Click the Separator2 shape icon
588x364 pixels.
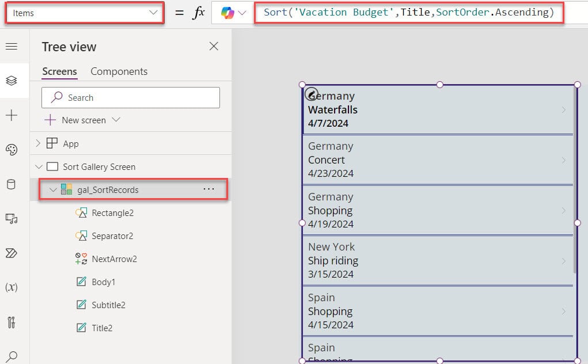(81, 236)
